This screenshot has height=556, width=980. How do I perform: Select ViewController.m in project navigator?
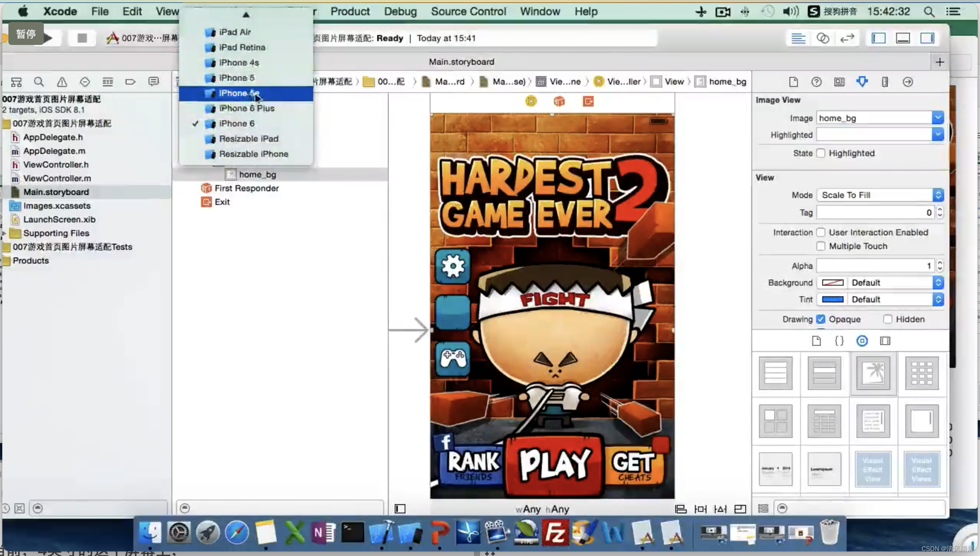click(57, 178)
